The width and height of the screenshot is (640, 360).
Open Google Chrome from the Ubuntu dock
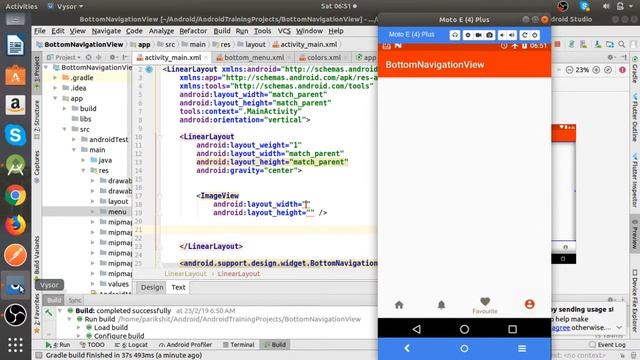click(15, 196)
